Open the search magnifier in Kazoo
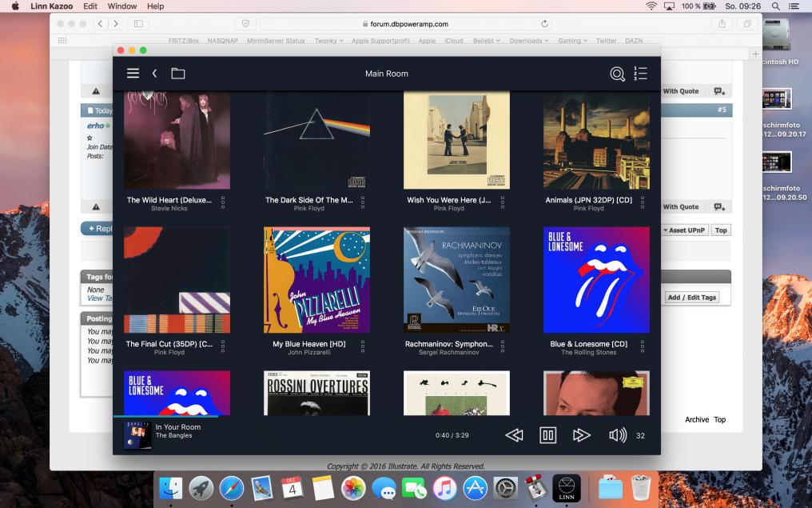 click(x=617, y=74)
